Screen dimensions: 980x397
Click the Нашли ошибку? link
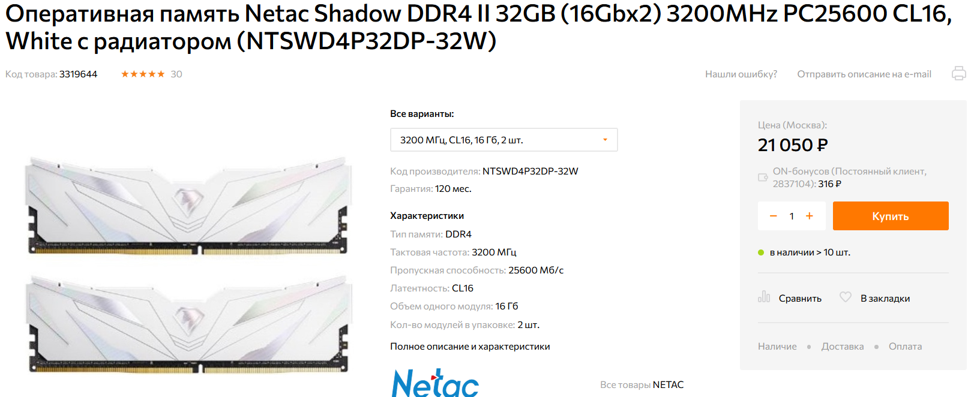tap(741, 74)
